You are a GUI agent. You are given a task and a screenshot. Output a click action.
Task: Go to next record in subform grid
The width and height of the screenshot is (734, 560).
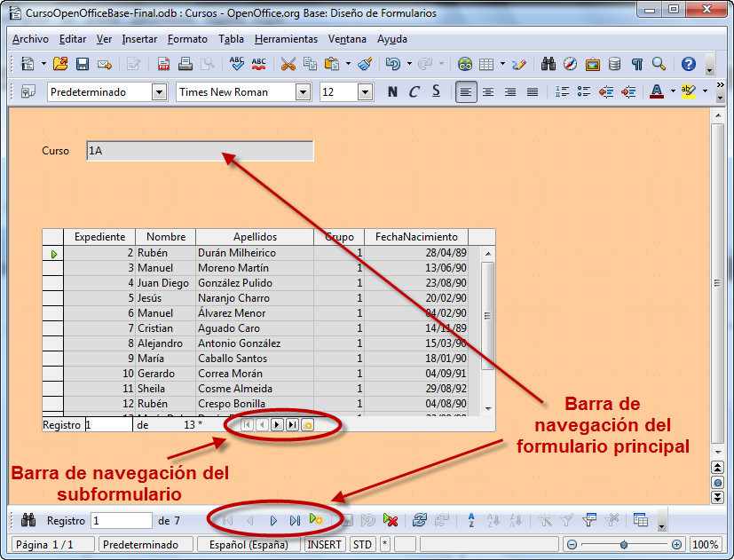click(277, 425)
